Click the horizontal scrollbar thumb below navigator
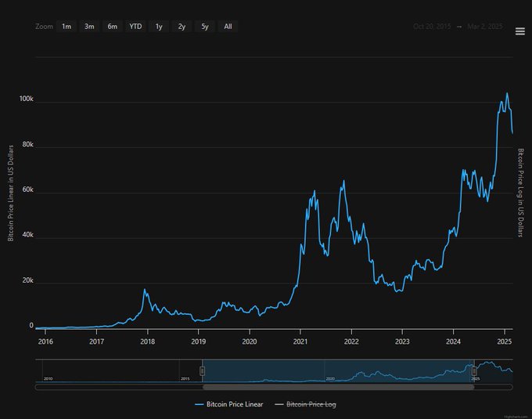 338,387
